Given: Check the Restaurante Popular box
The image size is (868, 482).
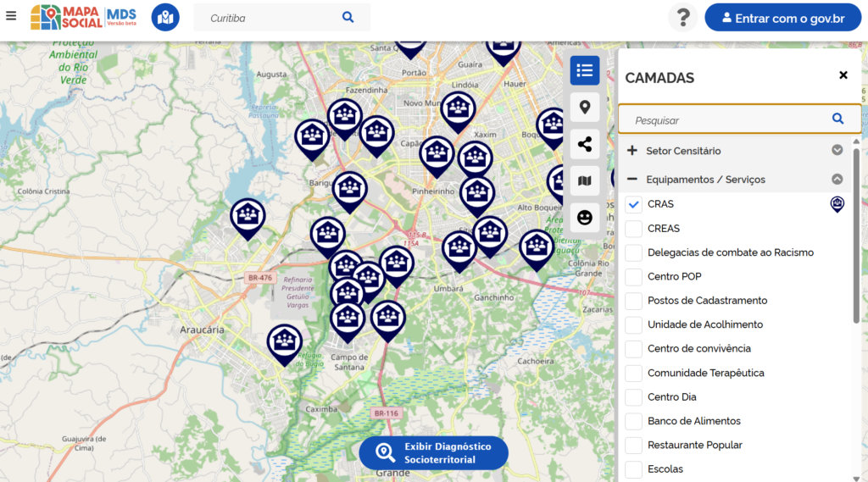Looking at the screenshot, I should click(x=633, y=445).
